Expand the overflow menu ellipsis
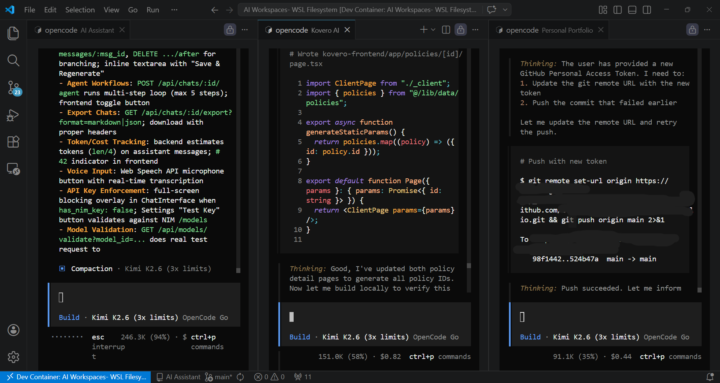This screenshot has width=720, height=383. click(174, 10)
